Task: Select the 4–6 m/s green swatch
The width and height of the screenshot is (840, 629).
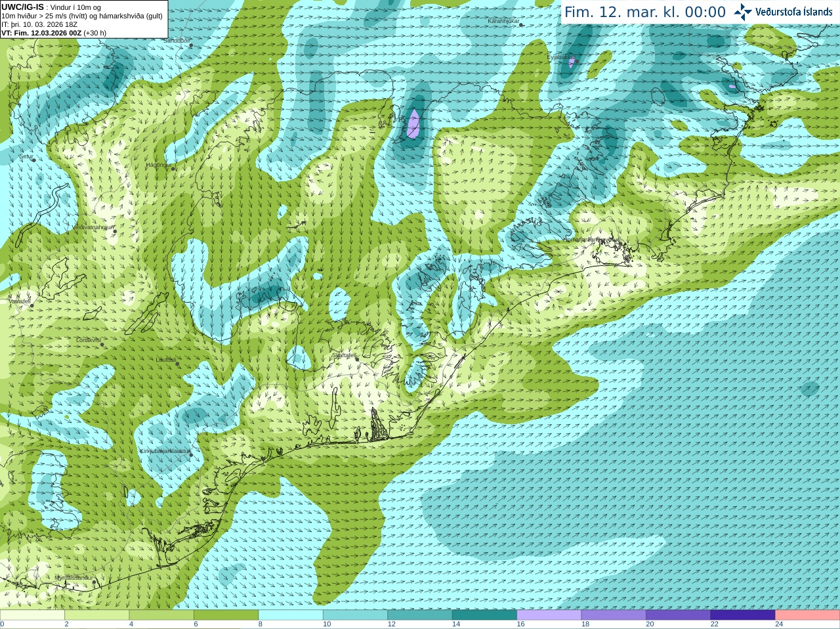Action: [x=161, y=615]
